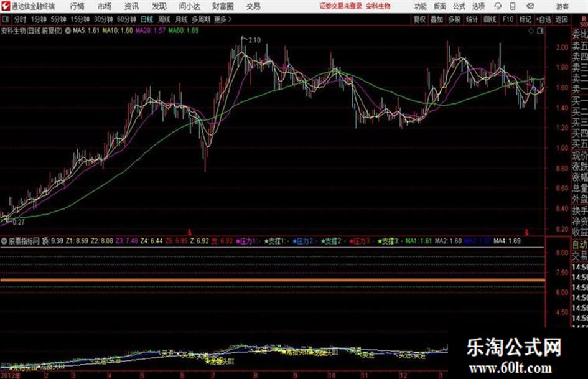Click the Z4: 6.44 indicator value

point(151,241)
